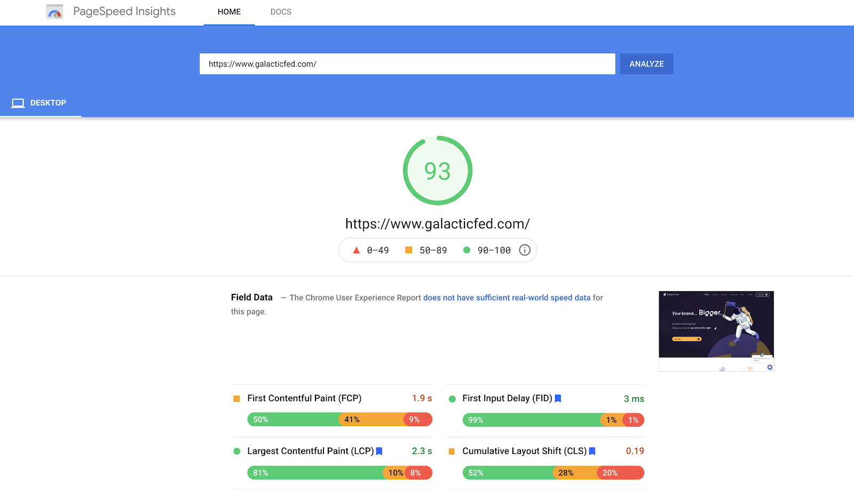Click the galacticfed page screenshot thumbnail
Viewport: 854px width, 504px height.
point(716,331)
